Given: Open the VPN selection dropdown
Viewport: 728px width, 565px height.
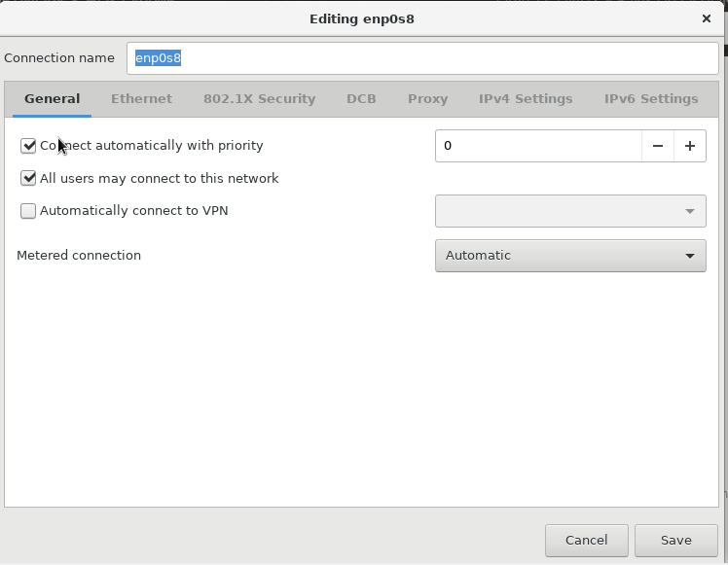Looking at the screenshot, I should 570,211.
